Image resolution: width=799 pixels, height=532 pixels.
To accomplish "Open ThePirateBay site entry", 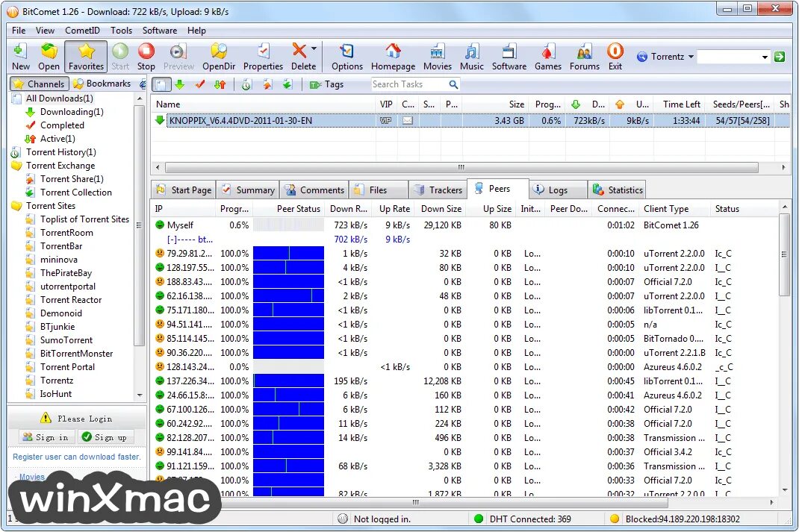I will coord(66,273).
